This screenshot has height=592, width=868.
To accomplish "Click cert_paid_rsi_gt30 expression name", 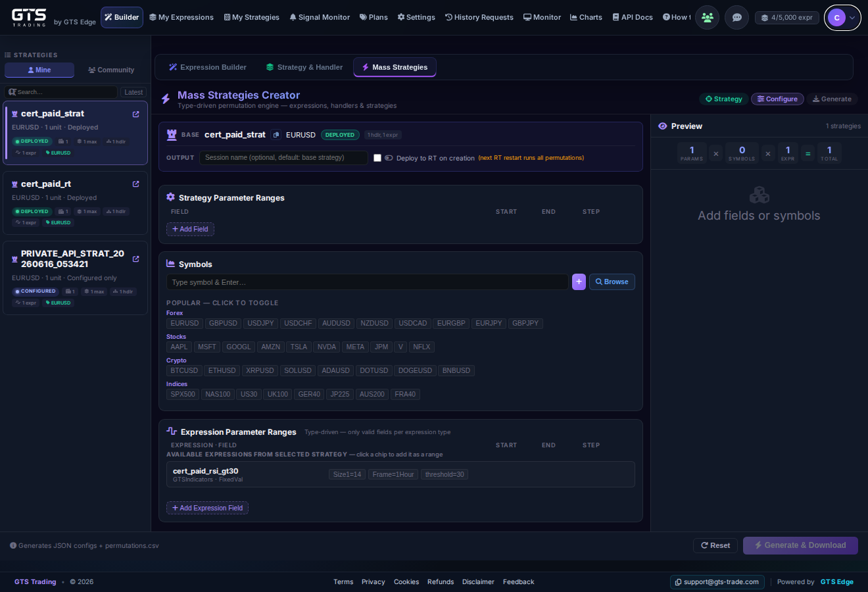I will point(206,471).
